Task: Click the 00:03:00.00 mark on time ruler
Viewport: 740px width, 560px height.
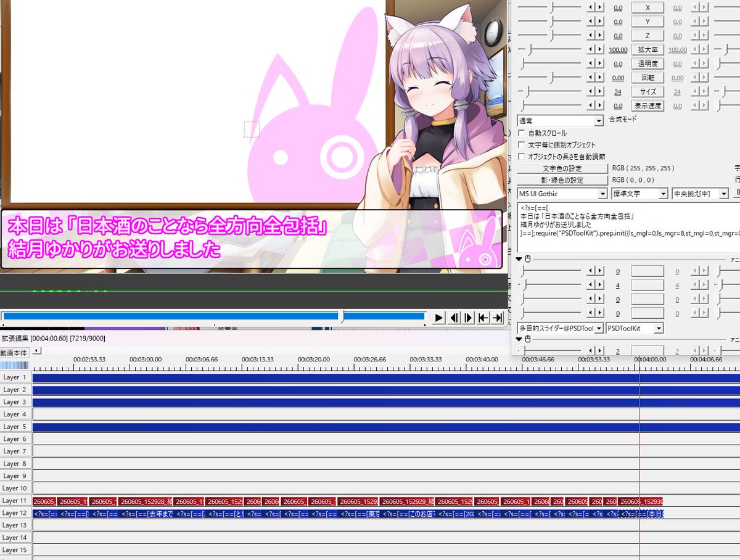Action: click(x=146, y=359)
